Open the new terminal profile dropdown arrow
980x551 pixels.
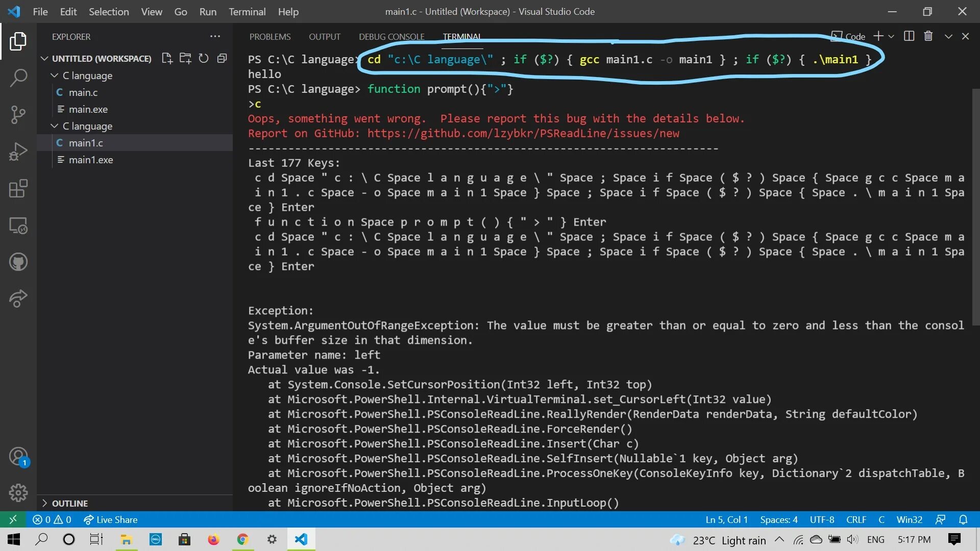pyautogui.click(x=891, y=36)
